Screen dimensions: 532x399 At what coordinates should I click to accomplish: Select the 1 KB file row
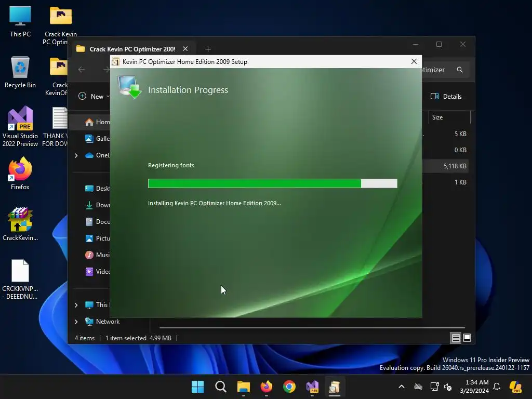pyautogui.click(x=446, y=182)
